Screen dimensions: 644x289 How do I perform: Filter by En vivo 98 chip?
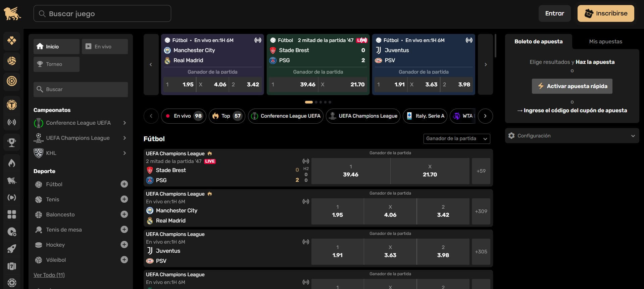[184, 116]
